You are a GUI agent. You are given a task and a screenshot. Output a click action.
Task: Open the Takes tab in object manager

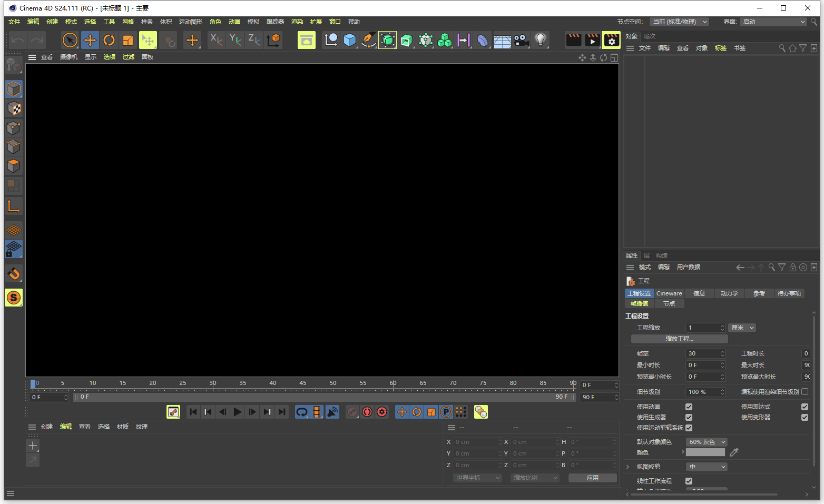click(x=650, y=36)
